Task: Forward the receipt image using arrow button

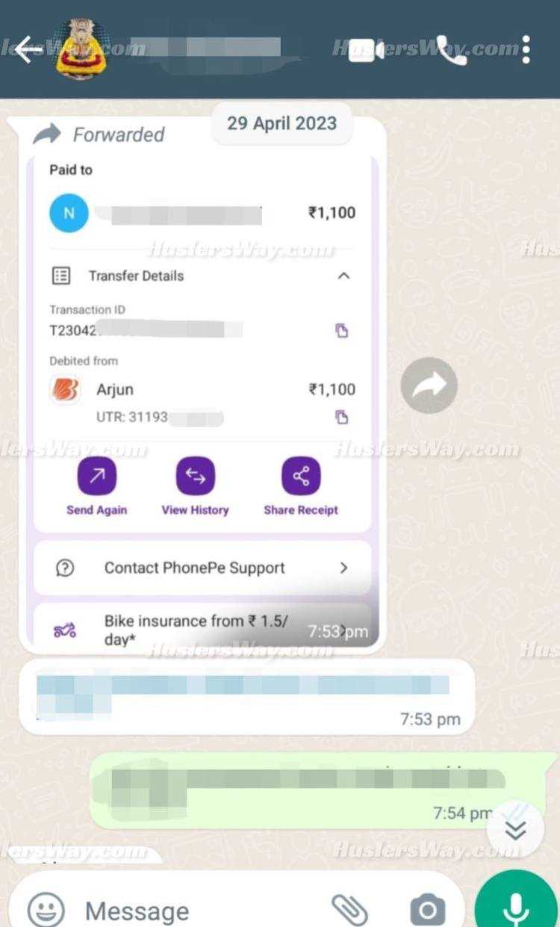Action: pyautogui.click(x=429, y=385)
